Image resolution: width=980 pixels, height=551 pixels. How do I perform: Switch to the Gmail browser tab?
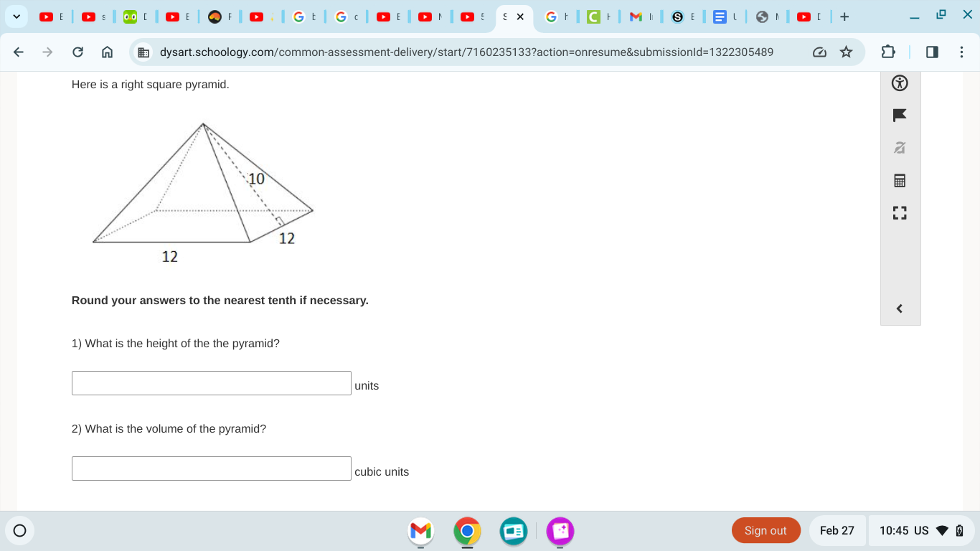635,16
